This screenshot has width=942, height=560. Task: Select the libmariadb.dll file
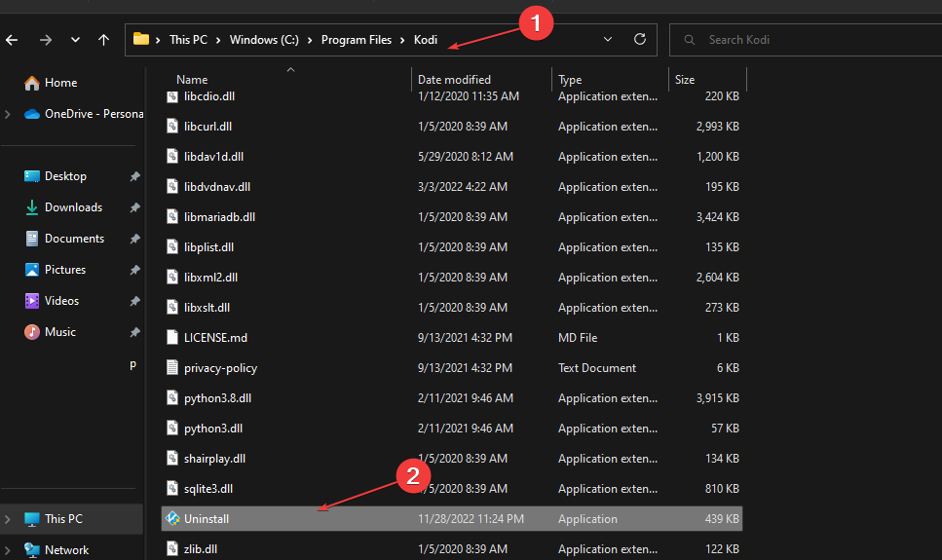(219, 217)
